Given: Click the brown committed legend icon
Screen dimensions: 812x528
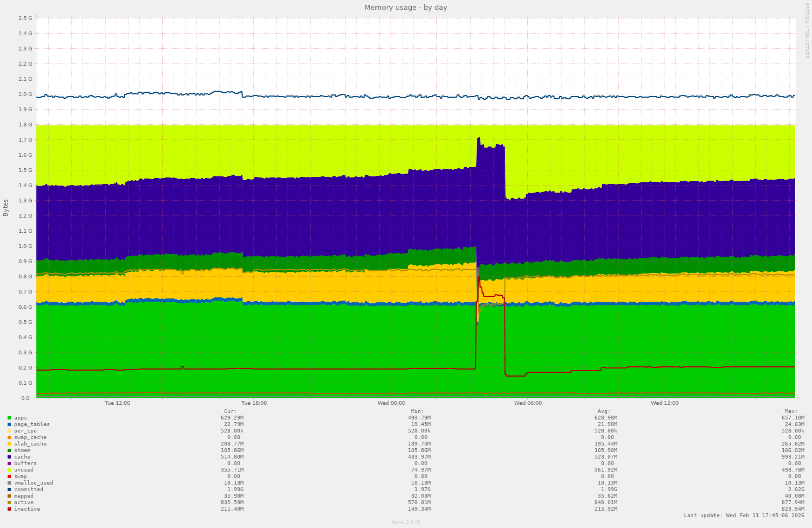Looking at the screenshot, I should pos(9,489).
